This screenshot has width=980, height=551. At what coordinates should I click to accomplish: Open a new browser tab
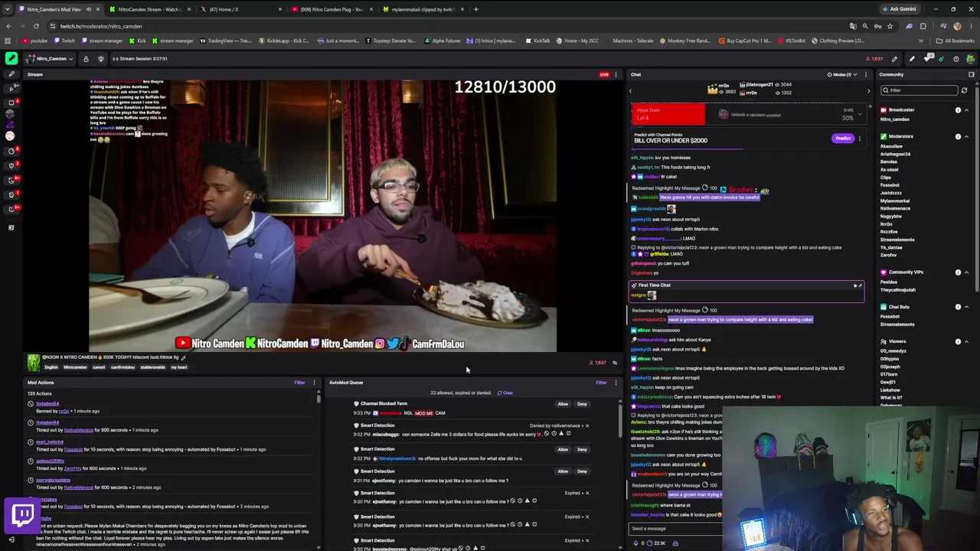pos(475,9)
